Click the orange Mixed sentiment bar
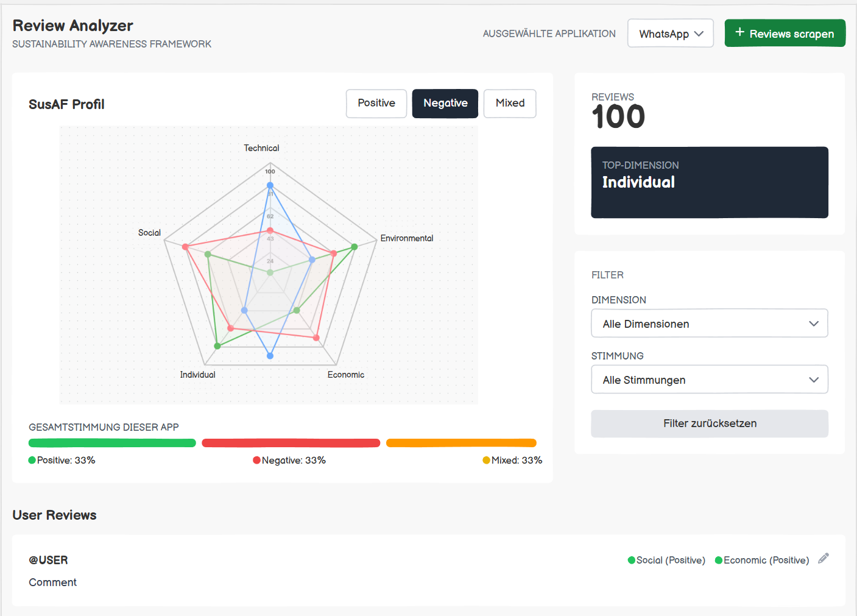 click(x=461, y=443)
